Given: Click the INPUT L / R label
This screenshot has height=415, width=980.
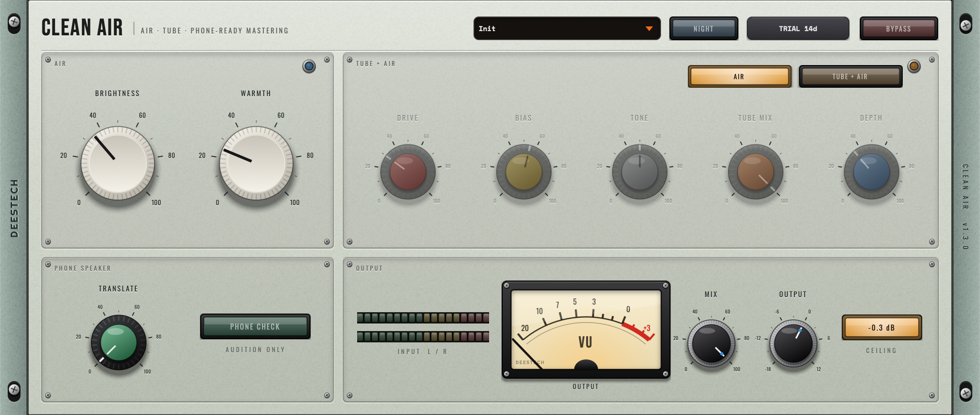Looking at the screenshot, I should [x=423, y=352].
